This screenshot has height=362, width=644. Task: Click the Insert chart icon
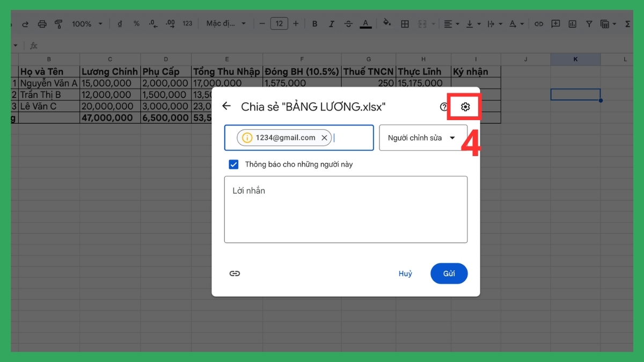[x=572, y=24]
